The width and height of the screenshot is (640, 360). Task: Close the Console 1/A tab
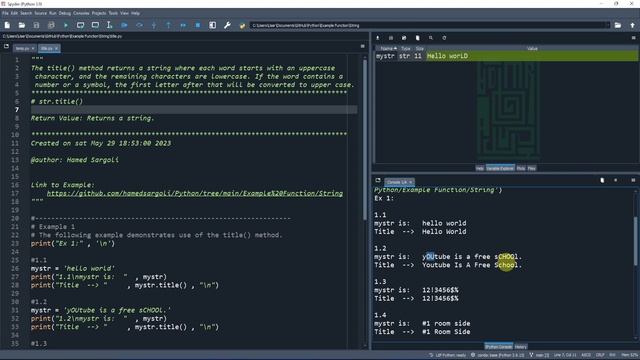click(x=411, y=182)
